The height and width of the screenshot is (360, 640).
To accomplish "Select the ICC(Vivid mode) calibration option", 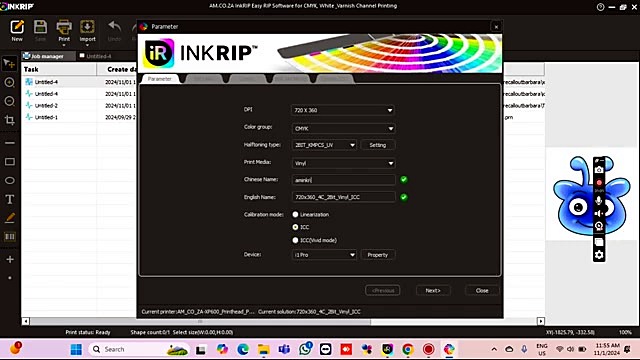I will point(295,240).
